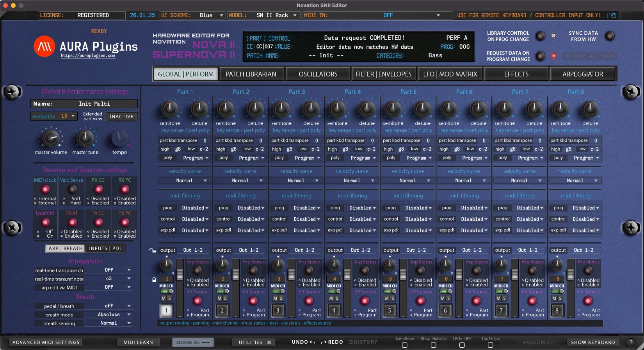The height and width of the screenshot is (350, 644).
Task: Toggle the lock icon next to MIDI channel
Action: coord(154,279)
